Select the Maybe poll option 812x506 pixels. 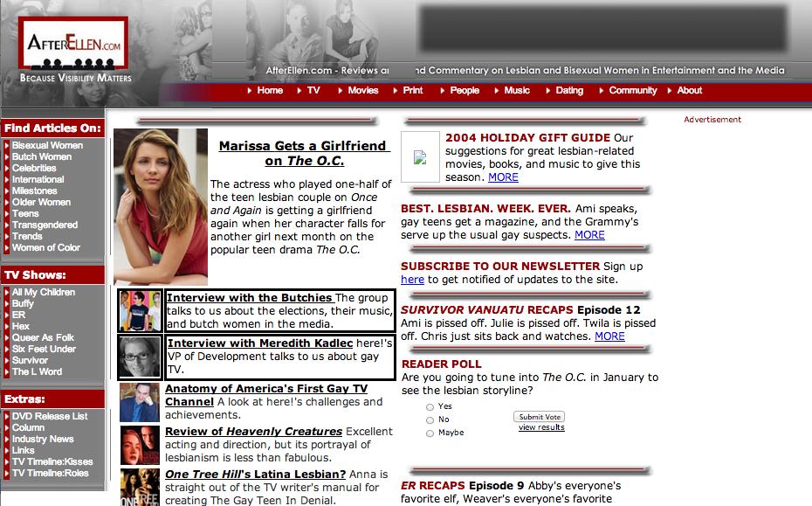[430, 433]
